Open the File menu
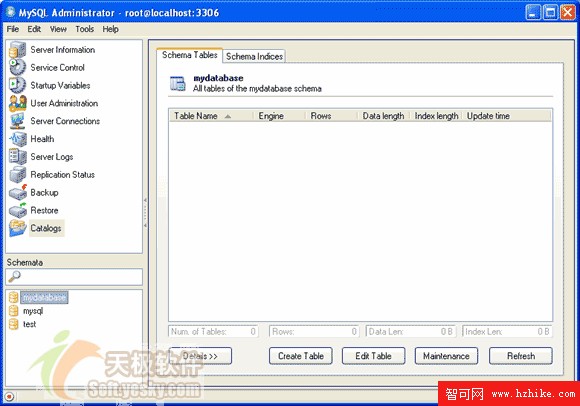Viewport: 580px width, 406px height. (13, 29)
